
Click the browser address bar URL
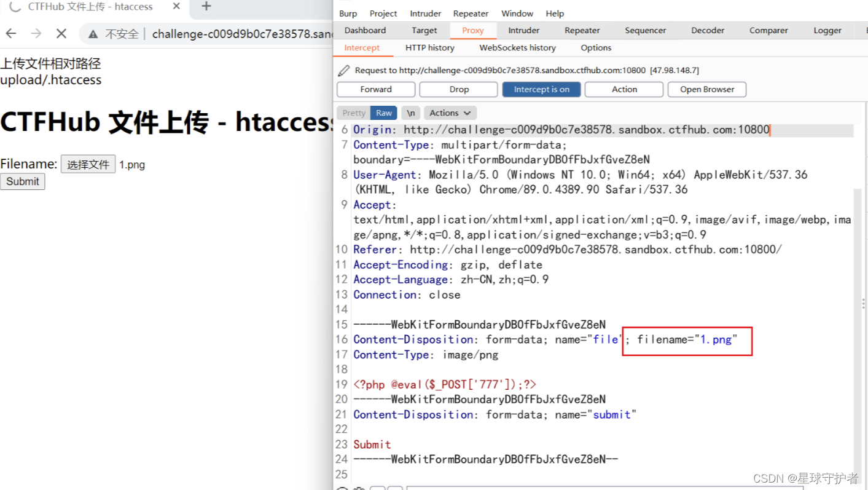(243, 34)
